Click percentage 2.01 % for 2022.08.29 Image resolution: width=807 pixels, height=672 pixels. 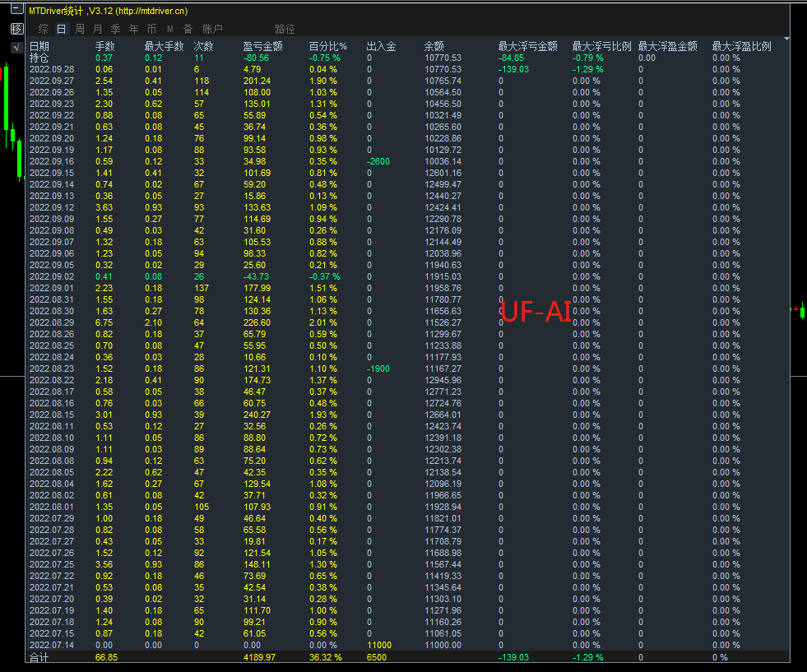click(323, 322)
